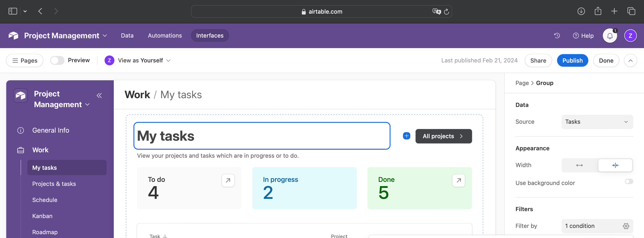The width and height of the screenshot is (644, 238).
Task: Open a new tab with plus icon
Action: click(x=614, y=11)
